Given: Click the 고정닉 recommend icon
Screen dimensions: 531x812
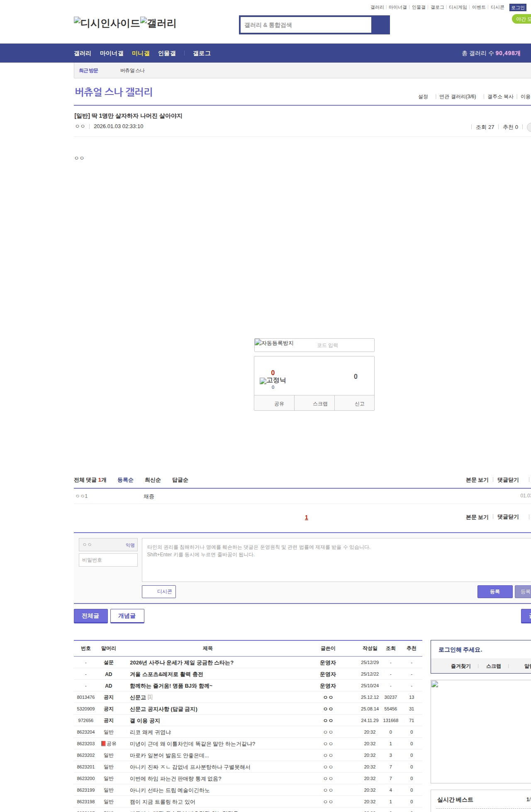Looking at the screenshot, I should pyautogui.click(x=273, y=381).
